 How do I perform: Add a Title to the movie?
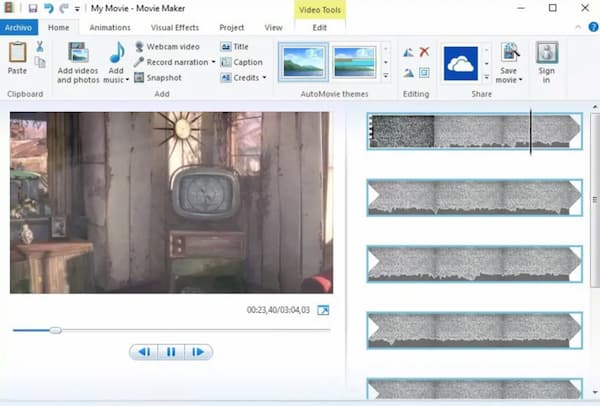point(235,47)
